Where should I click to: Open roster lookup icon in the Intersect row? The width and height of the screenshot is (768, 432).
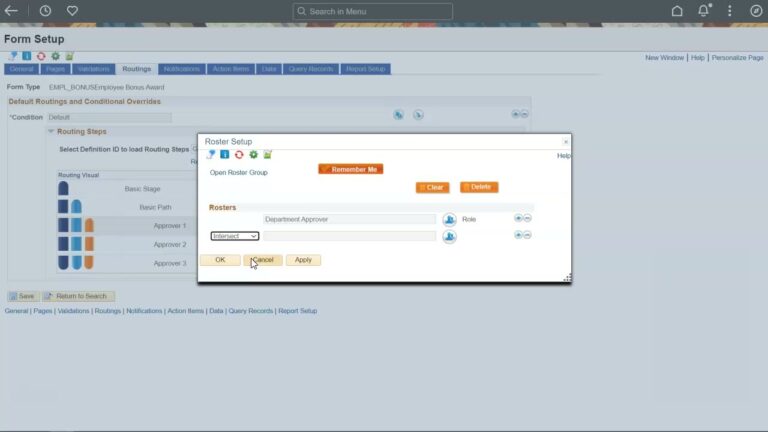(449, 237)
